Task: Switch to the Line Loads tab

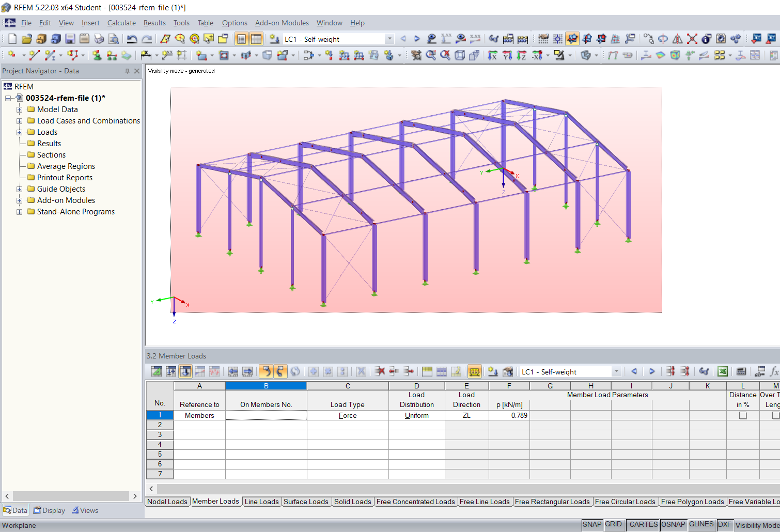Action: coord(261,502)
